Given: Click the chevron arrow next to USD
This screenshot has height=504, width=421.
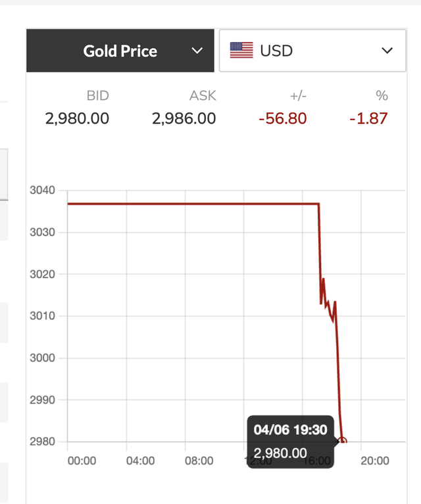Looking at the screenshot, I should [387, 51].
